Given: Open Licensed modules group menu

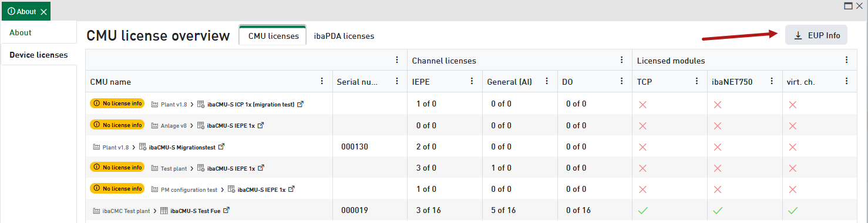Looking at the screenshot, I should click(846, 60).
